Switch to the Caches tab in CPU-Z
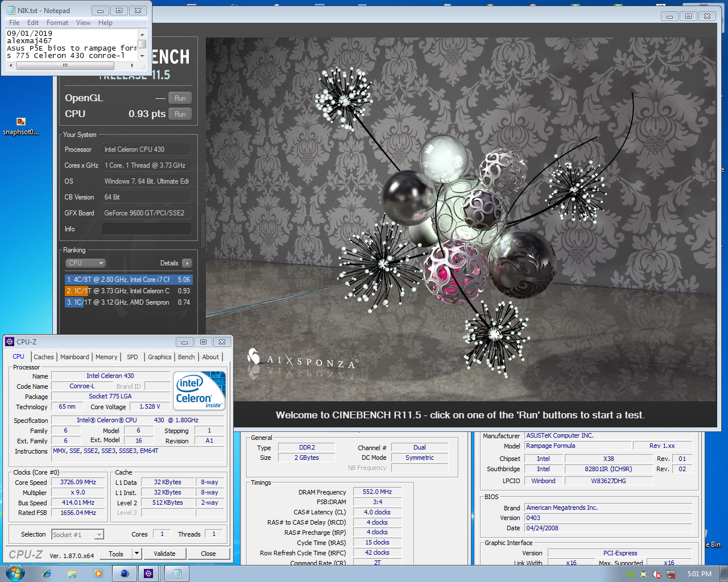728x582 pixels. pyautogui.click(x=44, y=357)
